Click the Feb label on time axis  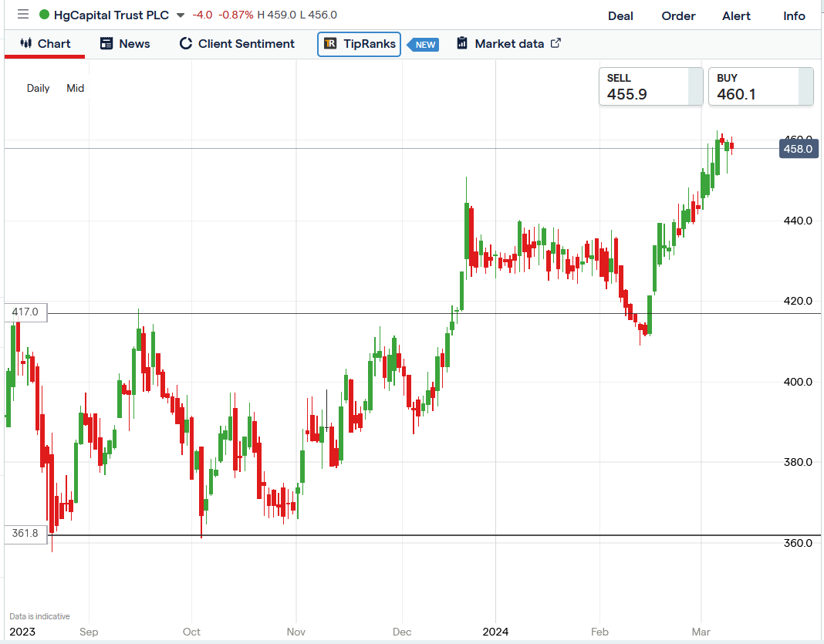(x=599, y=632)
